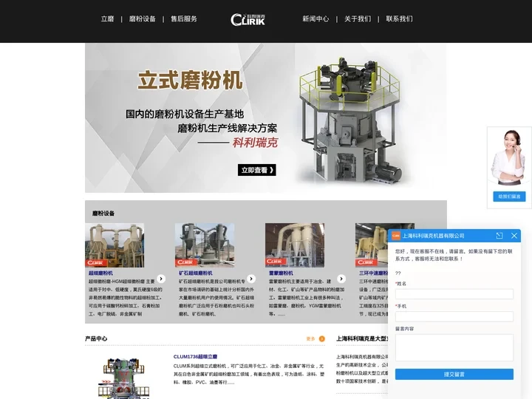Open the 售后服务 menu item
Viewport: 532px width, 399px height.
[184, 19]
